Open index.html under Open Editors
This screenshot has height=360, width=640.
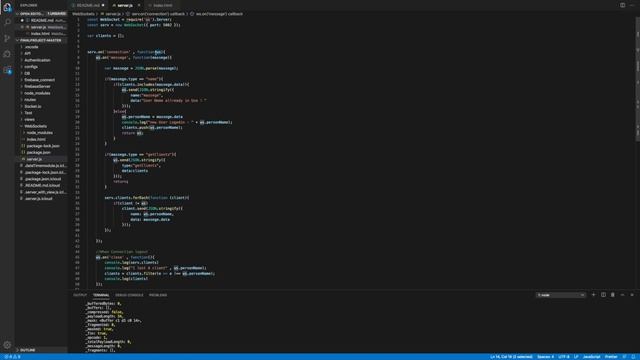(x=41, y=33)
